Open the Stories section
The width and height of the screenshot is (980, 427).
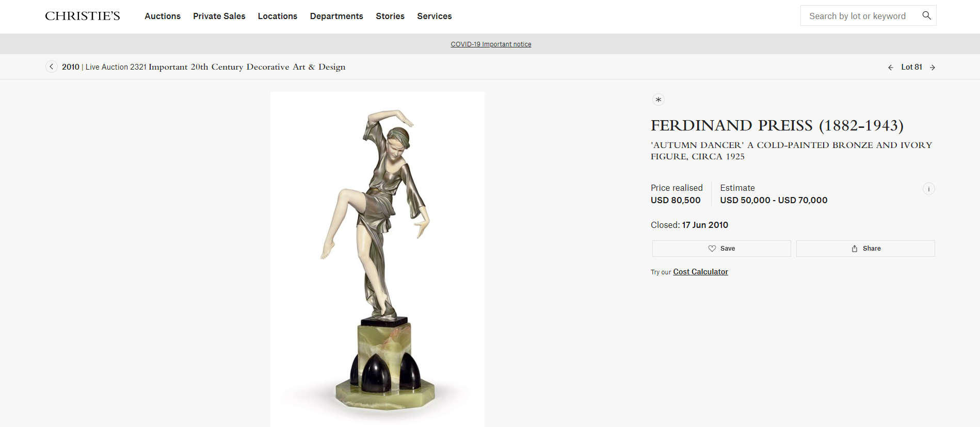coord(390,16)
